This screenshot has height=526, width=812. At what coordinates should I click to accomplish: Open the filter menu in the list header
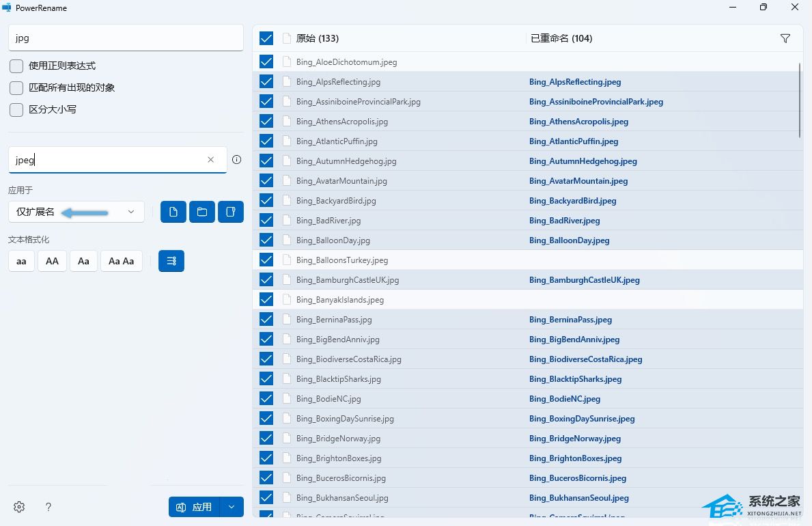tap(785, 39)
